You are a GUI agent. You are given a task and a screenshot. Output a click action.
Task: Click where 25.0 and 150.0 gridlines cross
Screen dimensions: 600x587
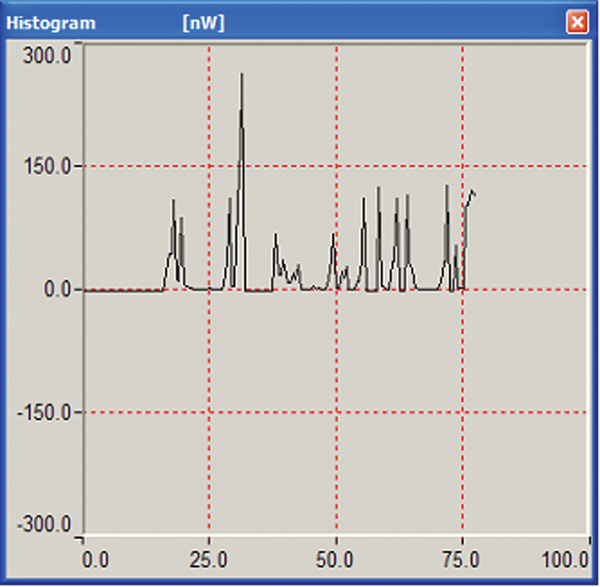click(209, 166)
